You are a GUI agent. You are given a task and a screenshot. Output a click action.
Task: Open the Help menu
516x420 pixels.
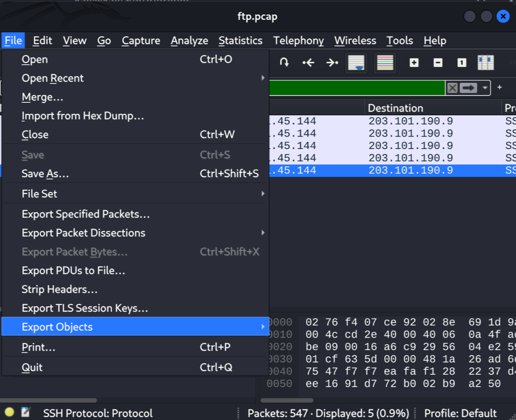click(x=435, y=41)
